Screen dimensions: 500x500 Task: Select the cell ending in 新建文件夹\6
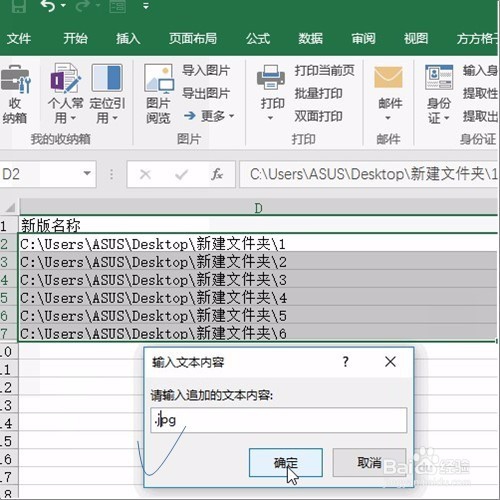(258, 333)
